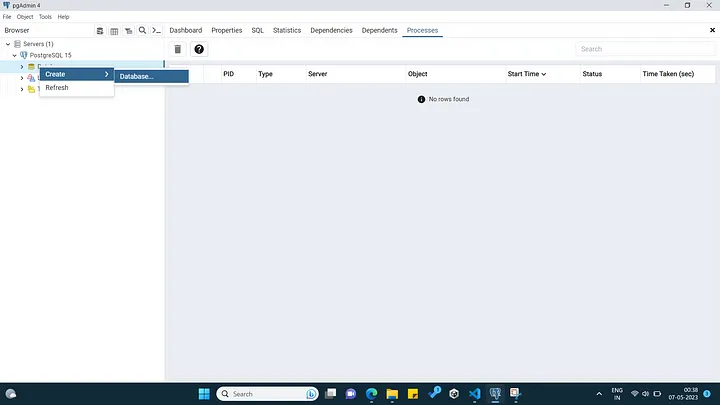
Task: Switch to the Properties tab
Action: (x=226, y=30)
